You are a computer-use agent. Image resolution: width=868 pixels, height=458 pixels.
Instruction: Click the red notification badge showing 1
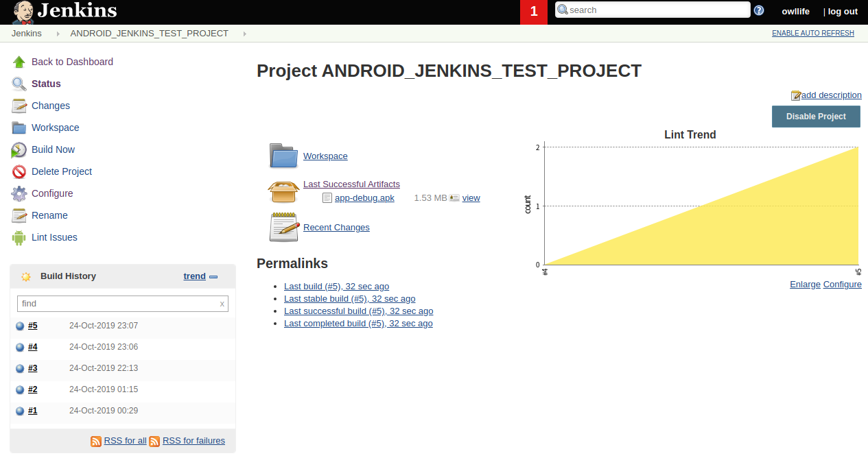click(x=534, y=12)
